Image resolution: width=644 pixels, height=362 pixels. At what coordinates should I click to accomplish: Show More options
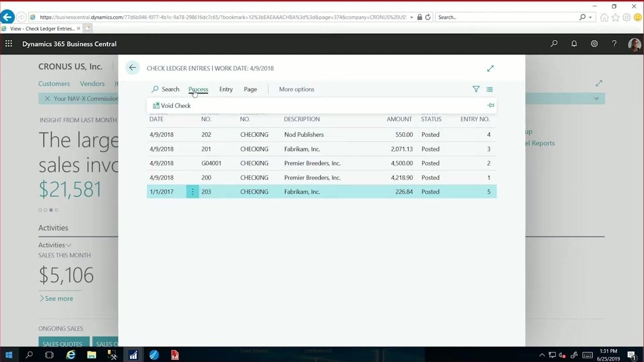(296, 89)
